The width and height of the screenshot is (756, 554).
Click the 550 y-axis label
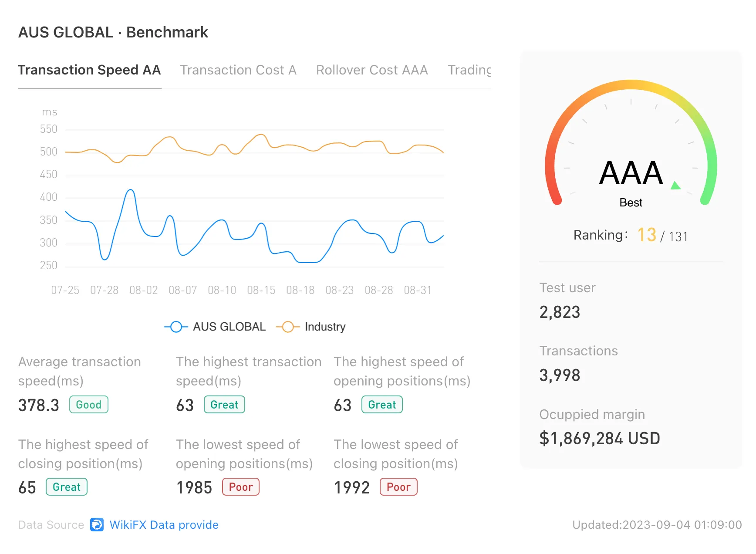coord(48,129)
